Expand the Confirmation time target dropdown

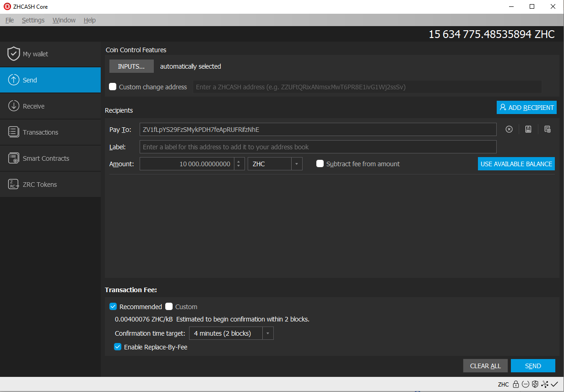pos(231,333)
